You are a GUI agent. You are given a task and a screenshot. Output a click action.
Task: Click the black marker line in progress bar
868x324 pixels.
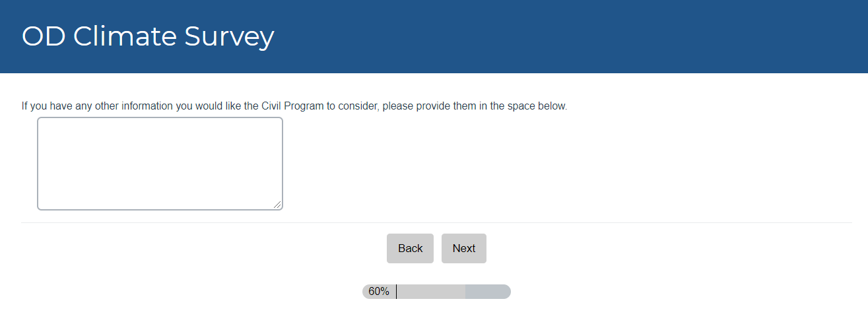(x=396, y=292)
